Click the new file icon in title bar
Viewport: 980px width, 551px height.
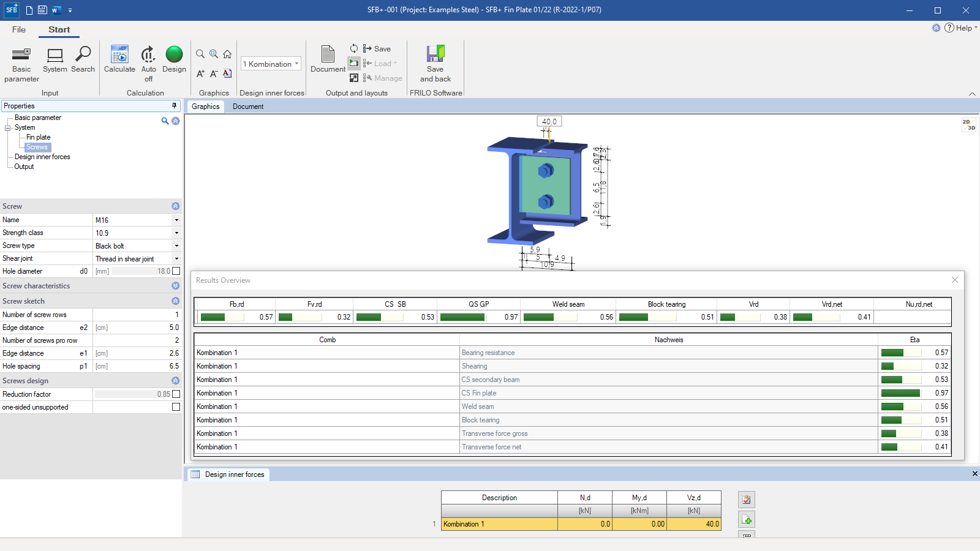[29, 10]
